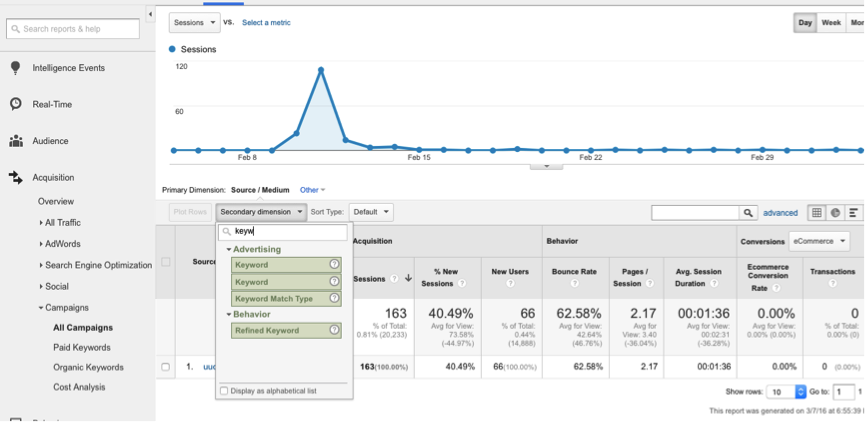865x422 pixels.
Task: Select the first Keyword dimension option
Action: click(x=286, y=265)
